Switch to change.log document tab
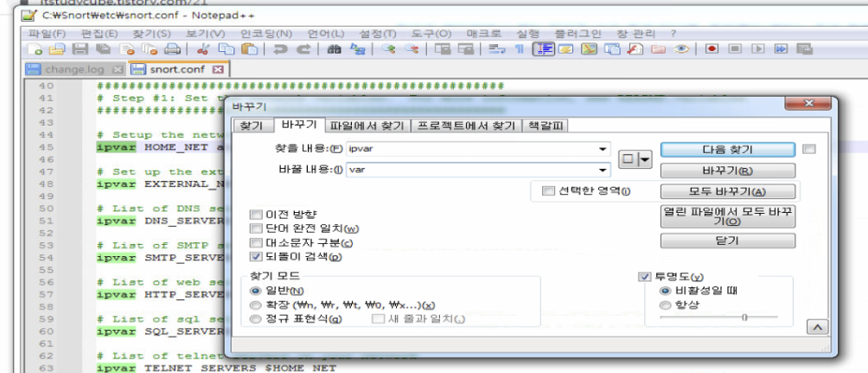868x373 pixels. [76, 70]
